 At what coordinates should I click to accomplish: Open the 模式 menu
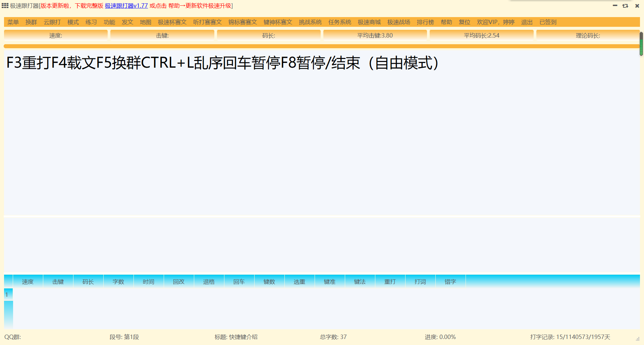[x=73, y=22]
